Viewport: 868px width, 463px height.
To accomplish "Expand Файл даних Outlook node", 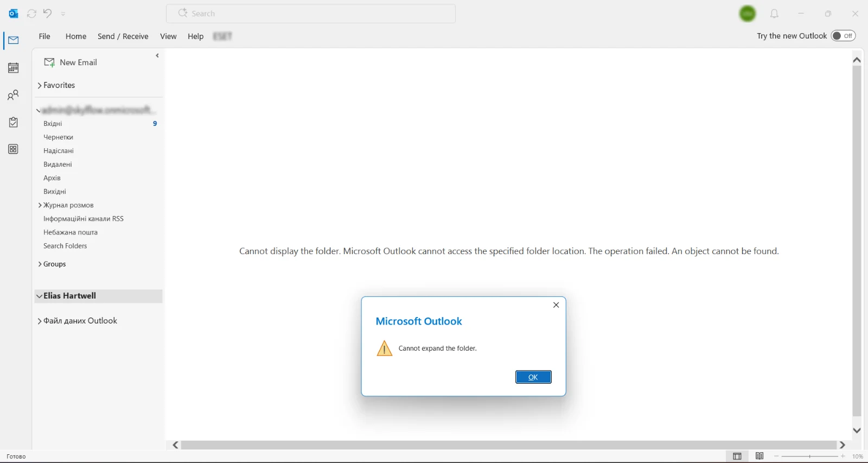I will (x=40, y=321).
